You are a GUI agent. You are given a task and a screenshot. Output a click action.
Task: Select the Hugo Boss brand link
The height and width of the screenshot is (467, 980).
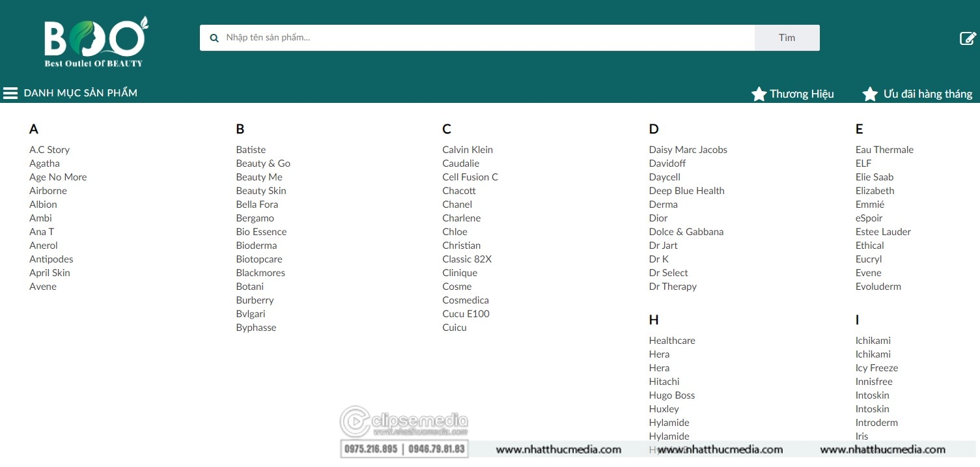[671, 395]
